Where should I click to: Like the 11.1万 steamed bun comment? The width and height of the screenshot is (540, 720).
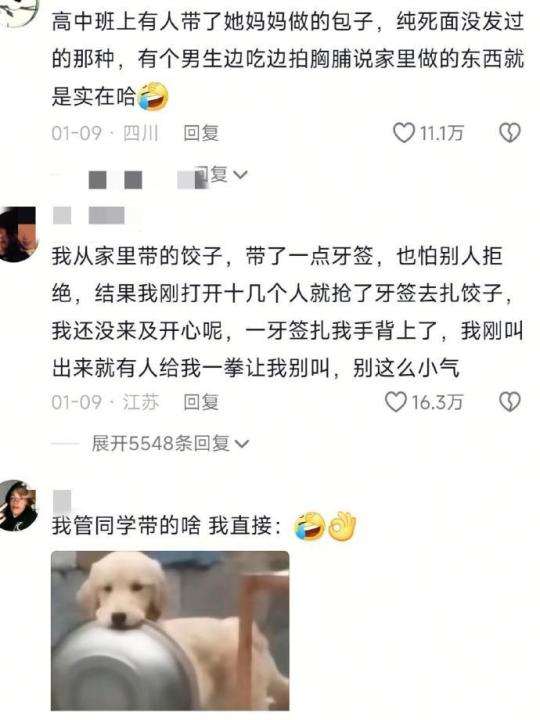pos(404,133)
